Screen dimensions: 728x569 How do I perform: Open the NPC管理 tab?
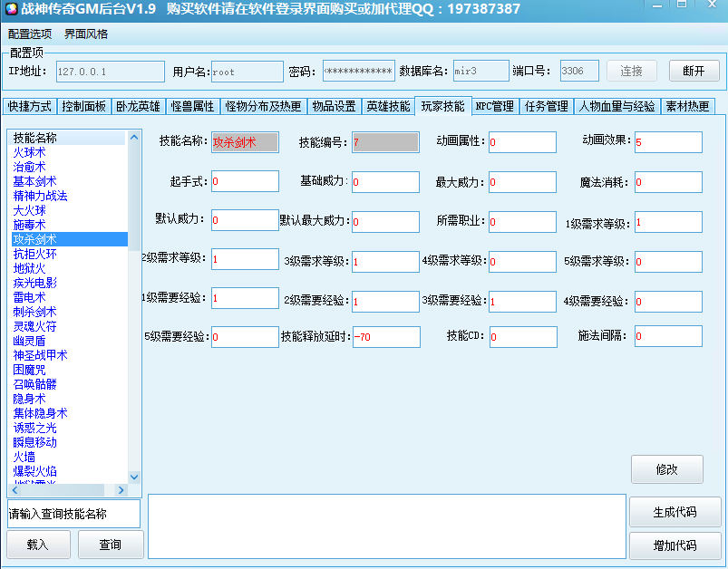[x=495, y=106]
